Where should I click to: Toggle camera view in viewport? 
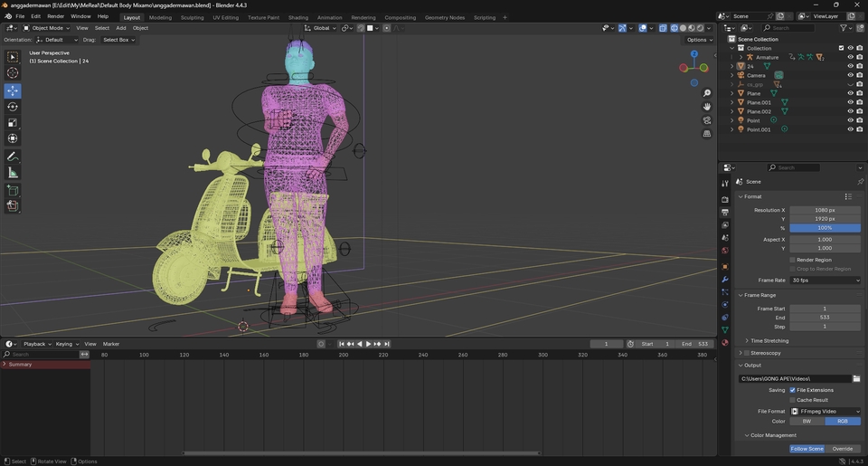tap(707, 120)
